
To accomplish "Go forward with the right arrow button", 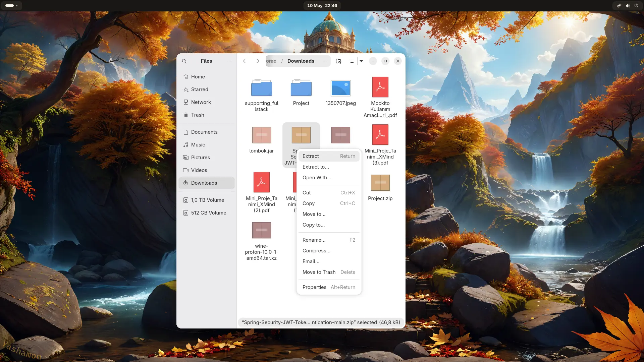I will pyautogui.click(x=258, y=61).
